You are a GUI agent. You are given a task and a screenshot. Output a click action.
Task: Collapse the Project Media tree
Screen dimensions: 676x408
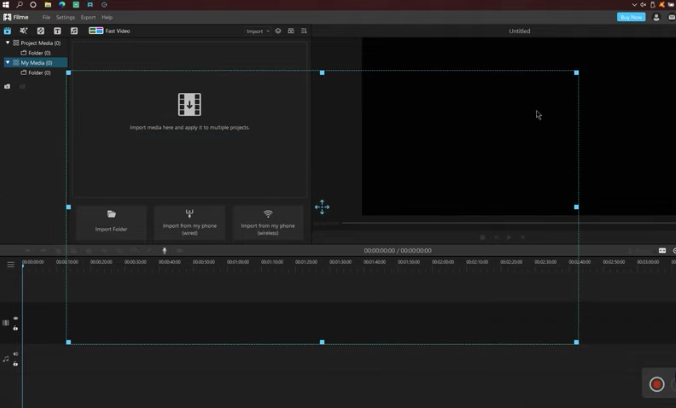tap(8, 43)
